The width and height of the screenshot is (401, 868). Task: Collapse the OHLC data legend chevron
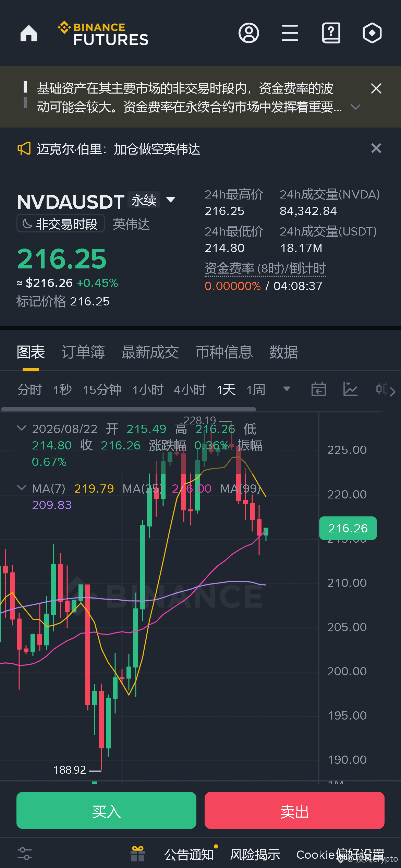click(22, 428)
